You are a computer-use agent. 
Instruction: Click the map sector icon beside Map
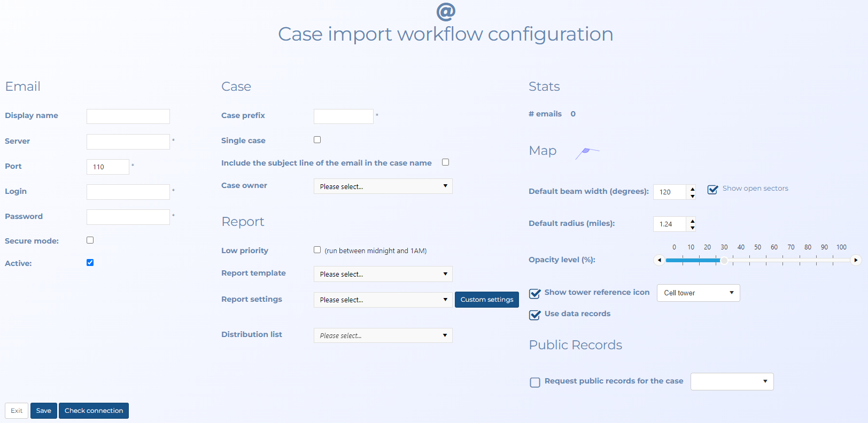click(587, 152)
